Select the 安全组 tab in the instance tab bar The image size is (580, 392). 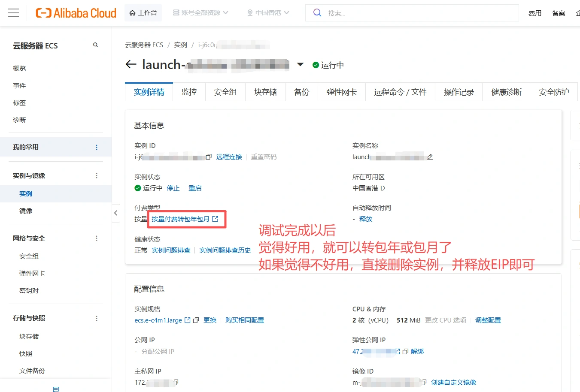tap(225, 92)
